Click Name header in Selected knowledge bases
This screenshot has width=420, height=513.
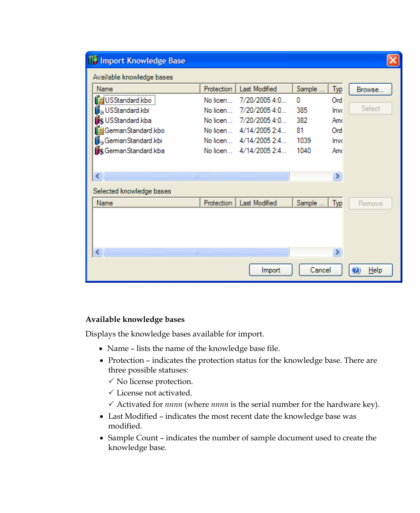pos(147,203)
